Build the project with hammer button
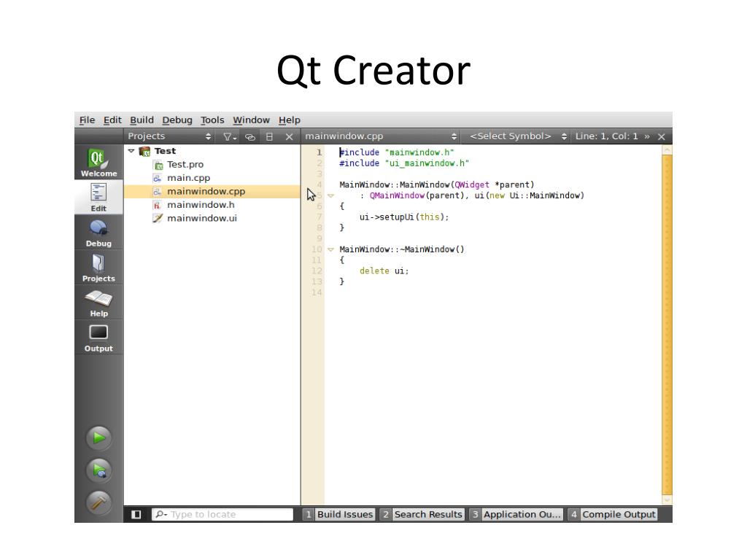Viewport: 747px width, 560px height. coord(98,502)
